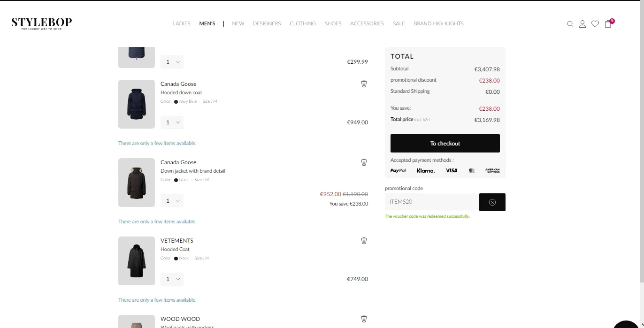Open the SALE menu
This screenshot has width=644, height=328.
click(x=399, y=23)
